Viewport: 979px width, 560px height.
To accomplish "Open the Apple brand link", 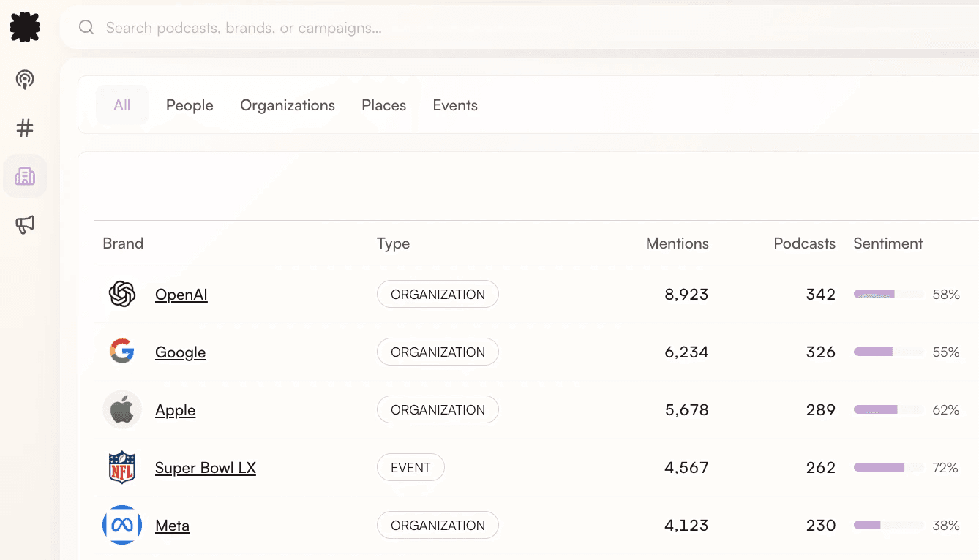I will point(176,410).
